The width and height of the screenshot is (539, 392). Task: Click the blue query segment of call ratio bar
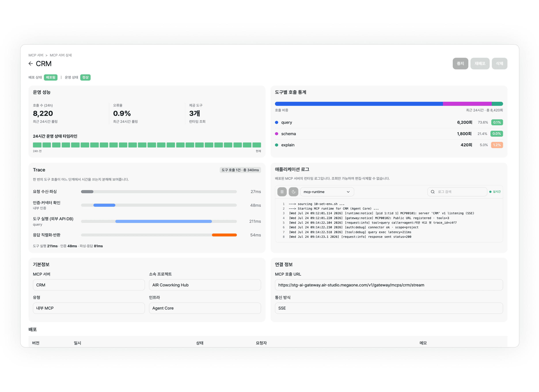point(359,104)
